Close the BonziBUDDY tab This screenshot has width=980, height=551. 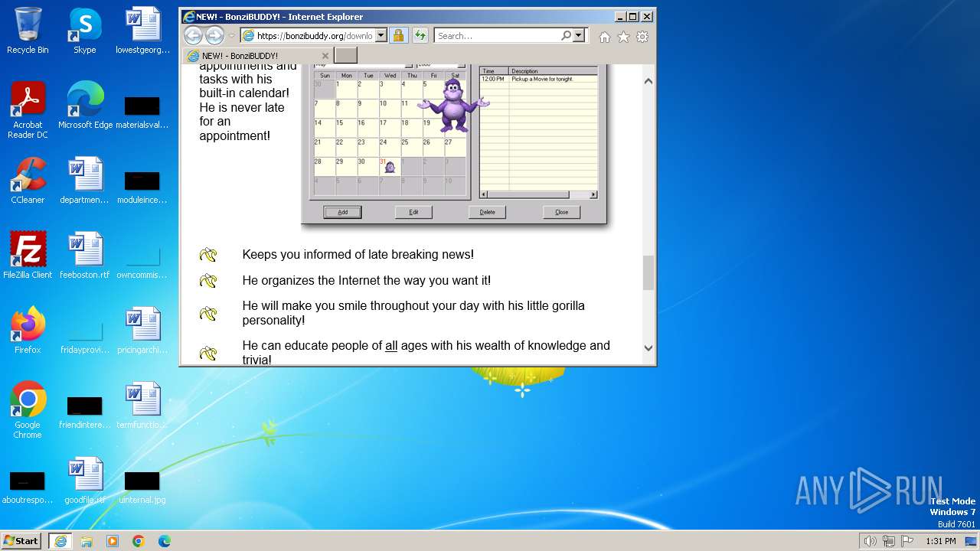[325, 56]
